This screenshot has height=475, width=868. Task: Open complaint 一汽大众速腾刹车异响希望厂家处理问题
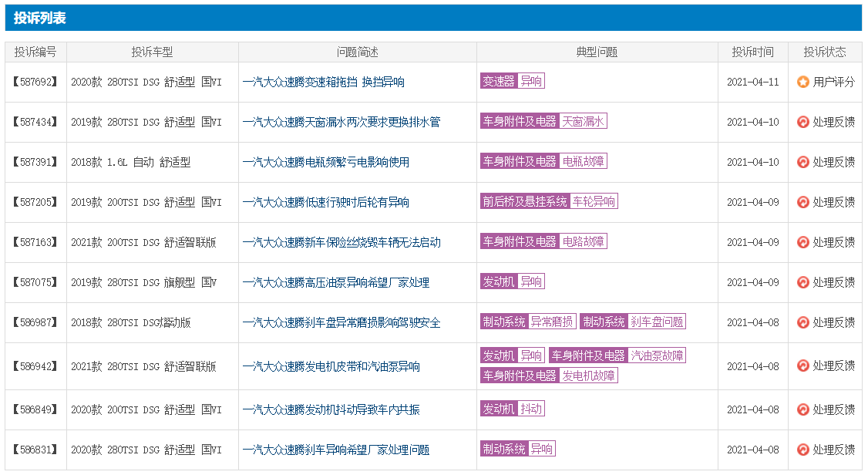pos(336,450)
